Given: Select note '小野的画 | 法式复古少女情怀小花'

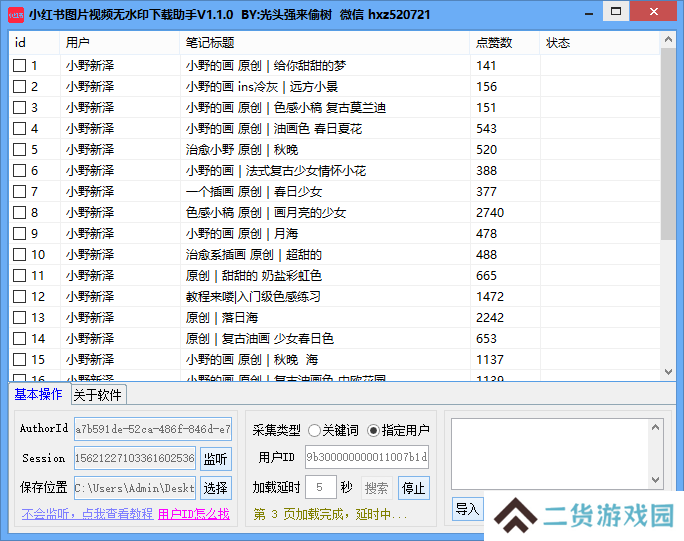Looking at the screenshot, I should click(276, 171).
